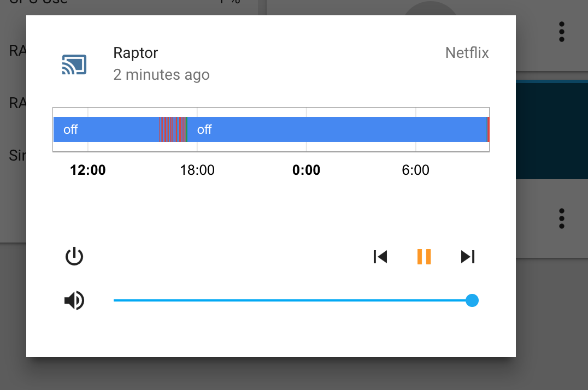Image resolution: width=588 pixels, height=390 pixels.
Task: Open the lower overflow menu behind the dialog
Action: [x=562, y=218]
